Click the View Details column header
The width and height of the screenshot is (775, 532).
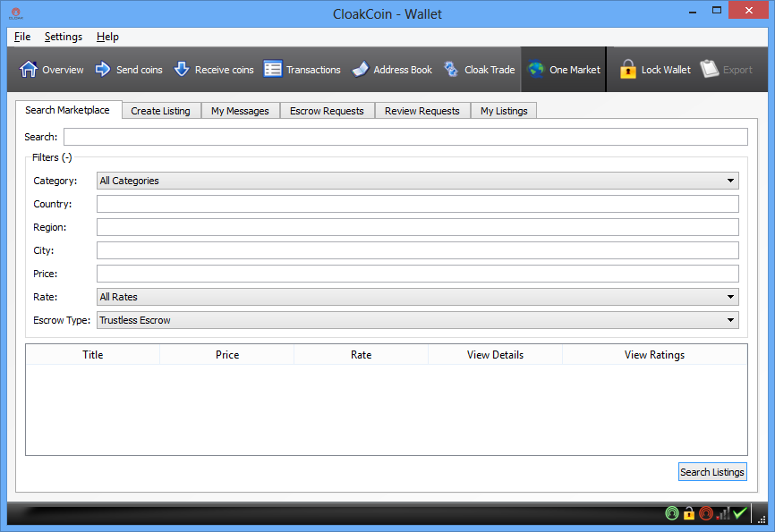[495, 355]
